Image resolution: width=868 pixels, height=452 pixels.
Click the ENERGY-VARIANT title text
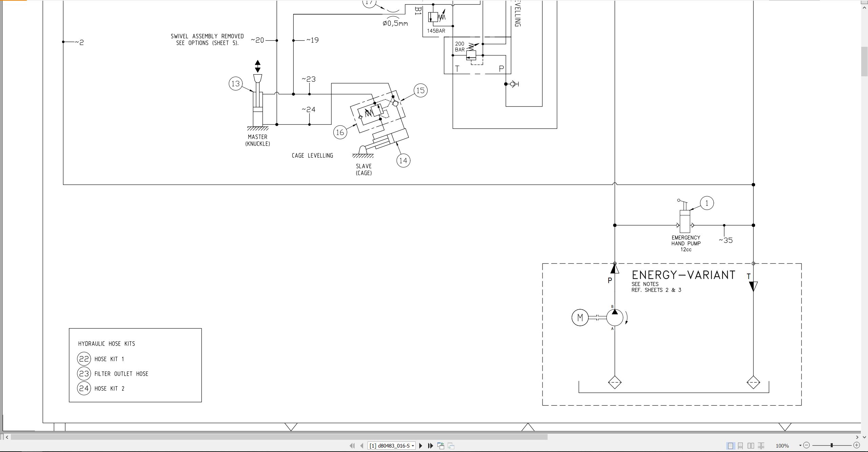coord(684,275)
